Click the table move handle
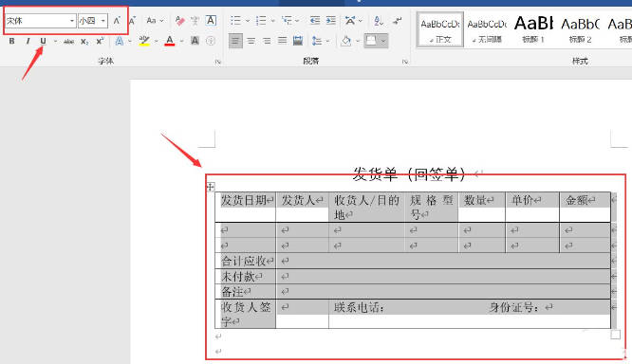 (211, 187)
